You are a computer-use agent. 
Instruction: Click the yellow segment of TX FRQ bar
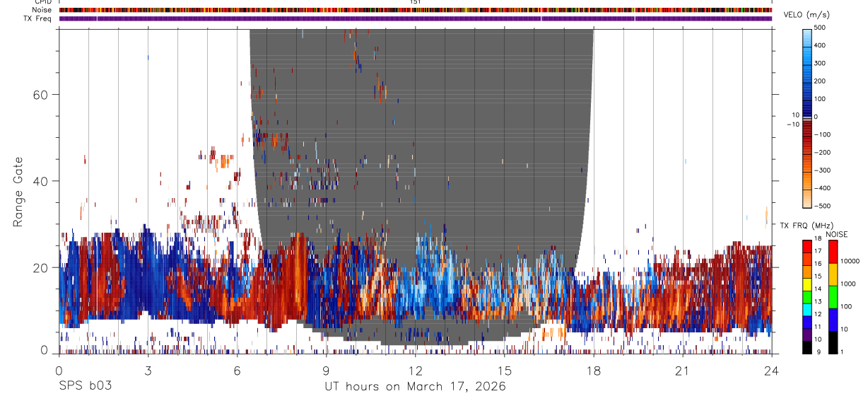click(807, 284)
